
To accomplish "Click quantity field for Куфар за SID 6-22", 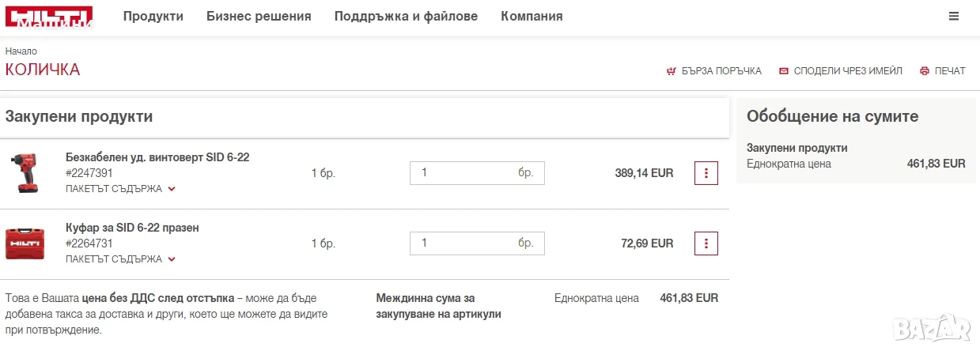I will (x=477, y=243).
